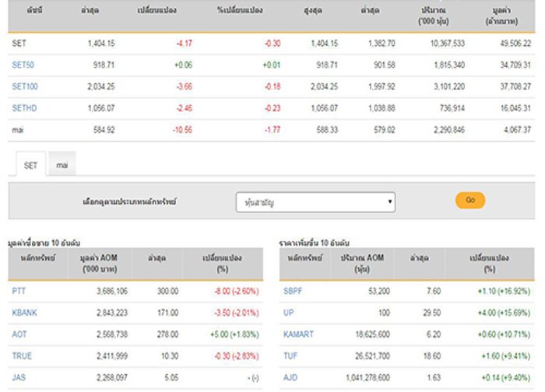545x392 pixels.
Task: Select SET50 value 34,709.31
Action: pyautogui.click(x=515, y=65)
